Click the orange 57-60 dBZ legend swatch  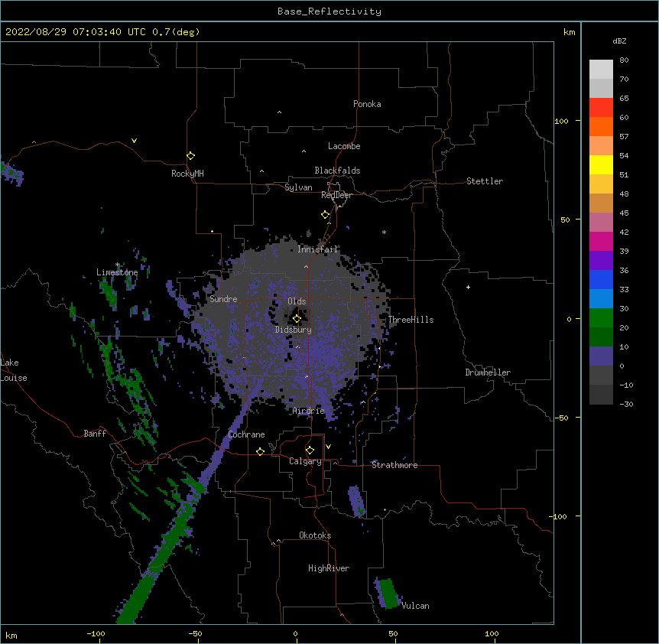click(601, 127)
